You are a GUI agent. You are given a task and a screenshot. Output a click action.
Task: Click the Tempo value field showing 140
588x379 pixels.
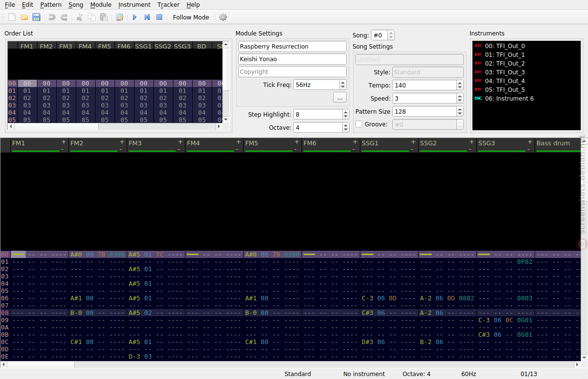coord(424,86)
